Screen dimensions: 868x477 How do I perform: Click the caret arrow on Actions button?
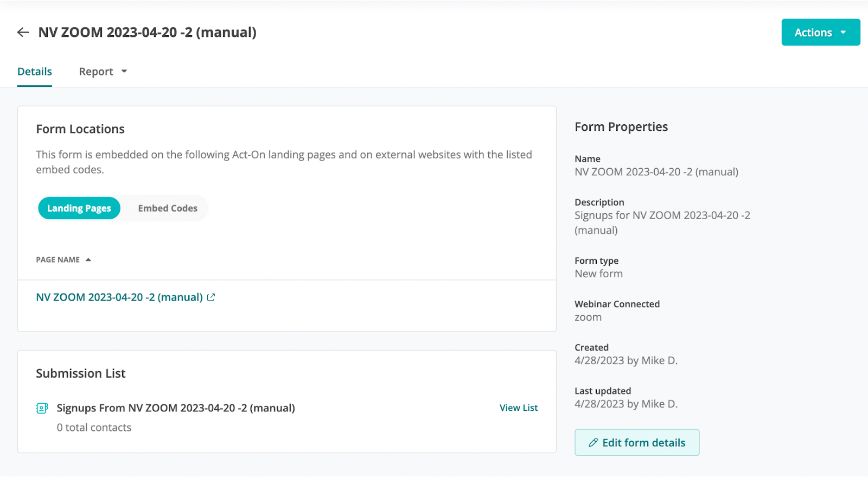pyautogui.click(x=843, y=33)
